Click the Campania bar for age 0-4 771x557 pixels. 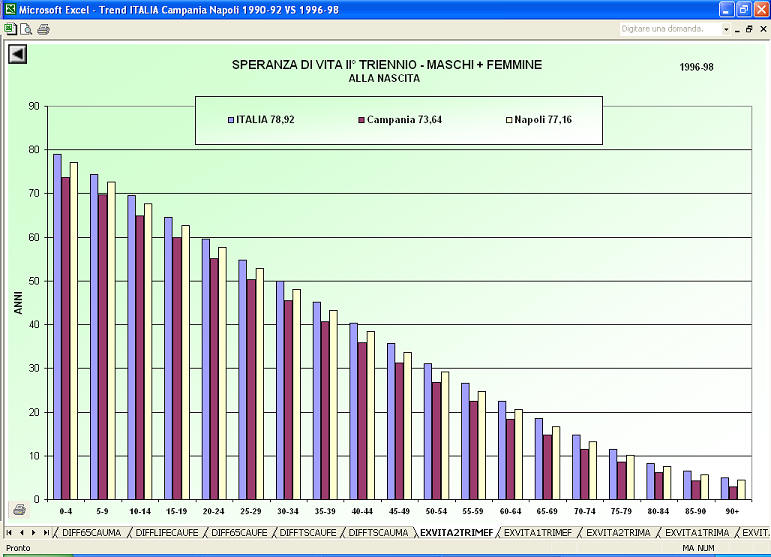[x=65, y=339]
